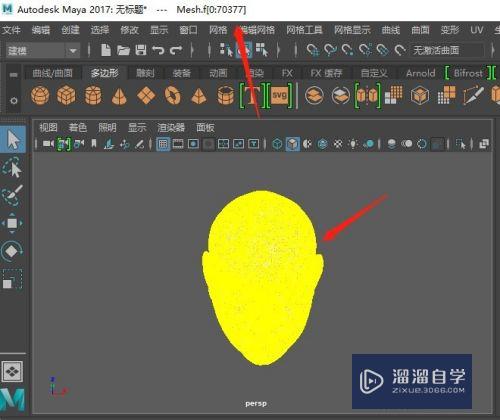Click the Combine meshes shelf icon
500x420 pixels.
coord(314,96)
